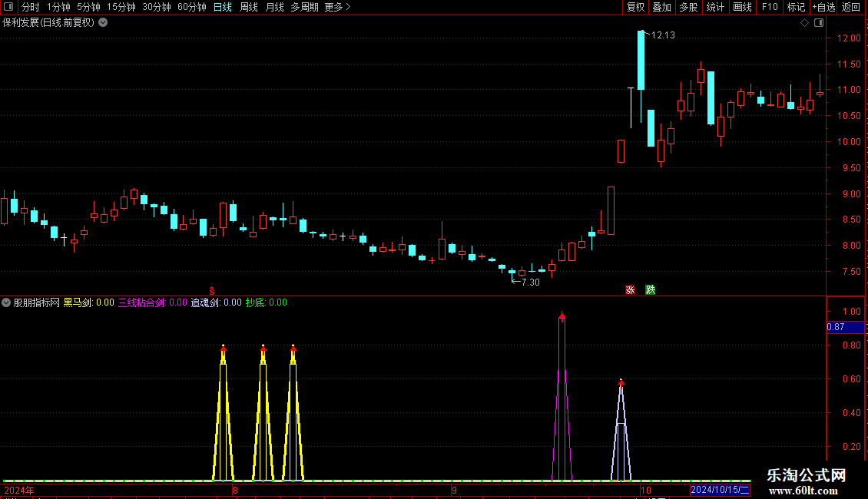Select the 60分钟 period
Screen dimensions: 868x499
point(191,7)
